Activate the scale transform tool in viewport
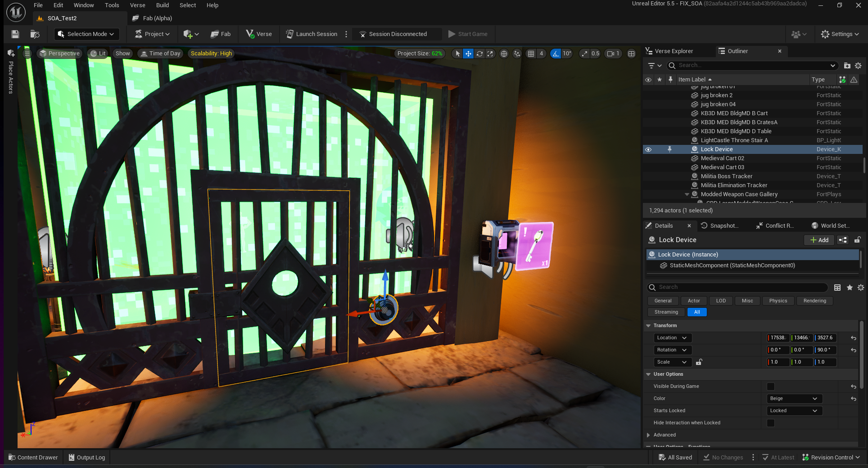The image size is (868, 468). click(490, 54)
